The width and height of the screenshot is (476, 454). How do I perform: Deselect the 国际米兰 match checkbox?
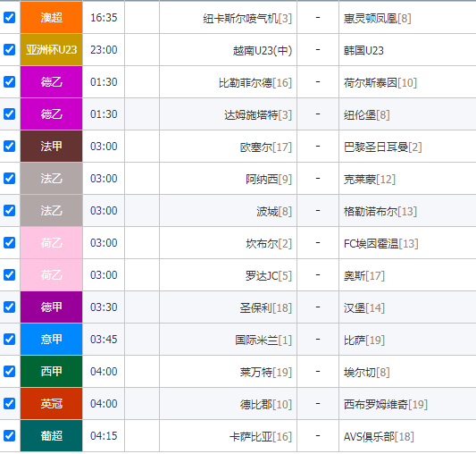[10, 340]
